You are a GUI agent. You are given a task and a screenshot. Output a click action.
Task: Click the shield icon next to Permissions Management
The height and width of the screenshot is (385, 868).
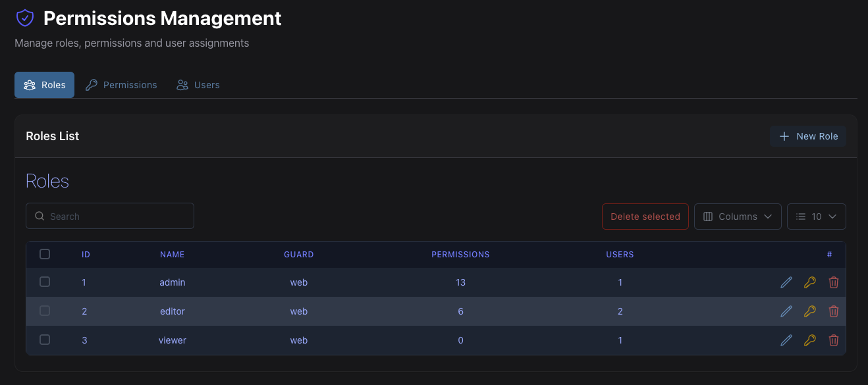pyautogui.click(x=24, y=17)
